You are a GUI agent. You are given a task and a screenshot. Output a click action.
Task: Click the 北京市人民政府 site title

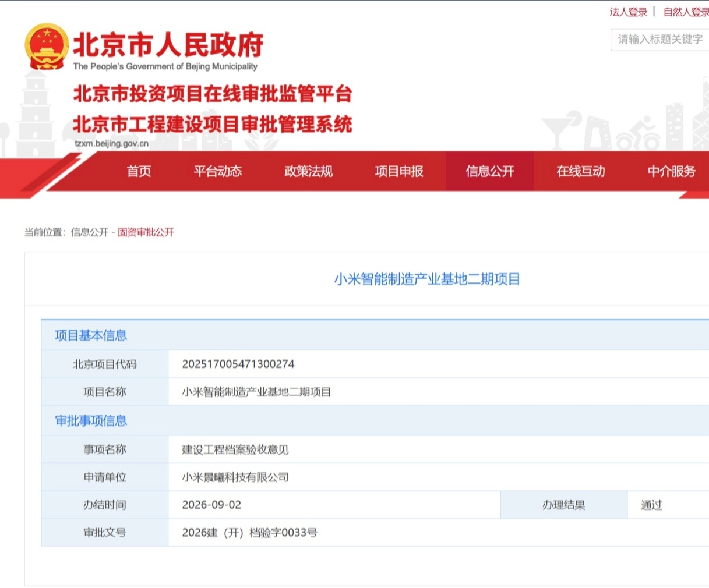click(x=168, y=44)
